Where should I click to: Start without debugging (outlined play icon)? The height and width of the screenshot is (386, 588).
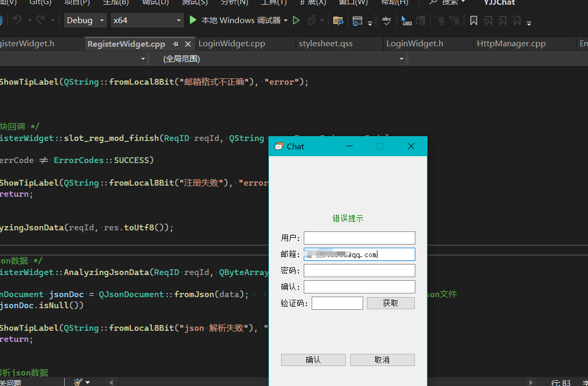click(x=296, y=20)
